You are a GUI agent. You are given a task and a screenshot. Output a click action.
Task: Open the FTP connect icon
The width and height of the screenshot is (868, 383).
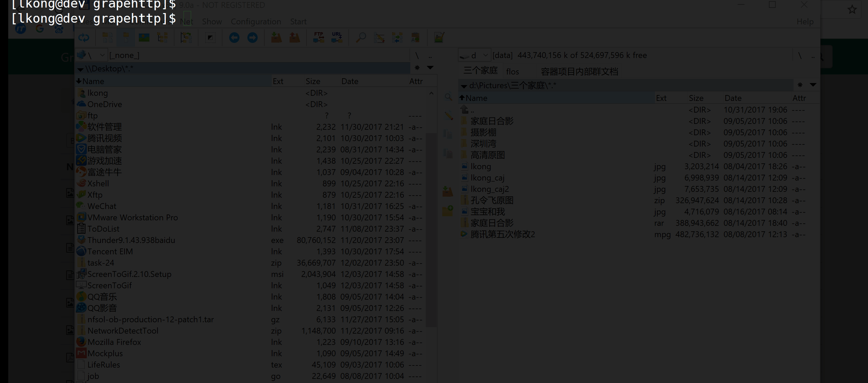pyautogui.click(x=319, y=37)
